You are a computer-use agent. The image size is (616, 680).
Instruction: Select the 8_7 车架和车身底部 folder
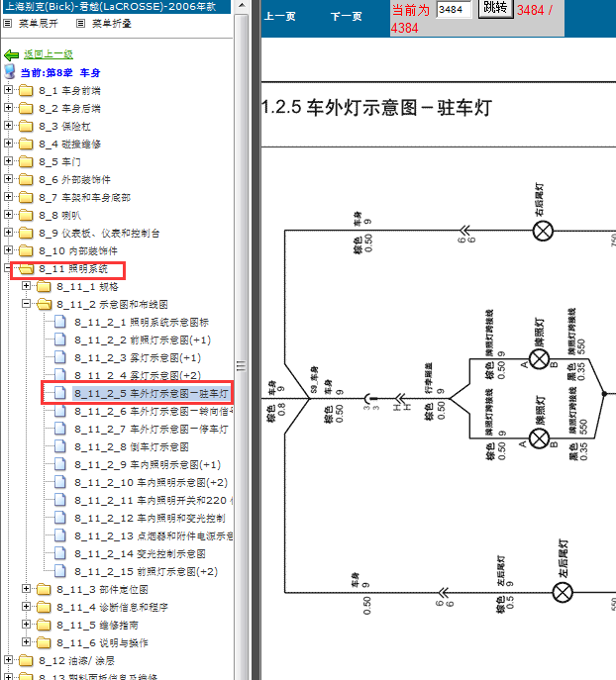(x=84, y=197)
